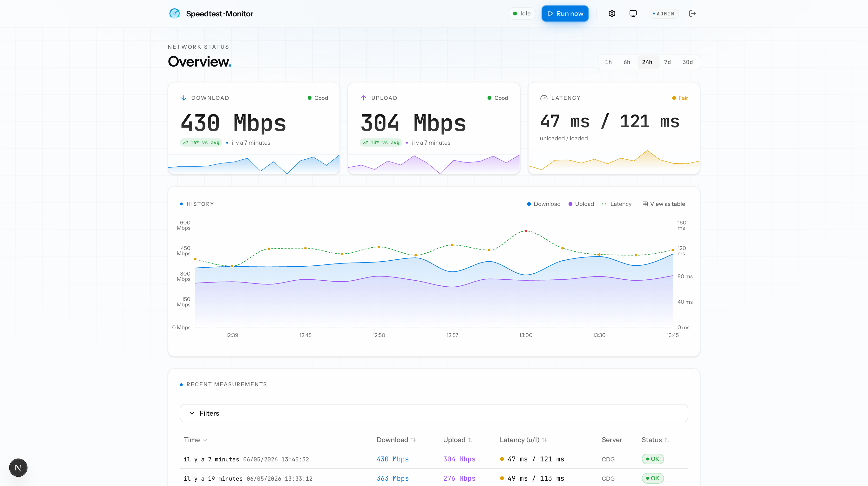Viewport: 868px width, 486px height.
Task: Click the ADMIN user badge
Action: click(x=664, y=13)
